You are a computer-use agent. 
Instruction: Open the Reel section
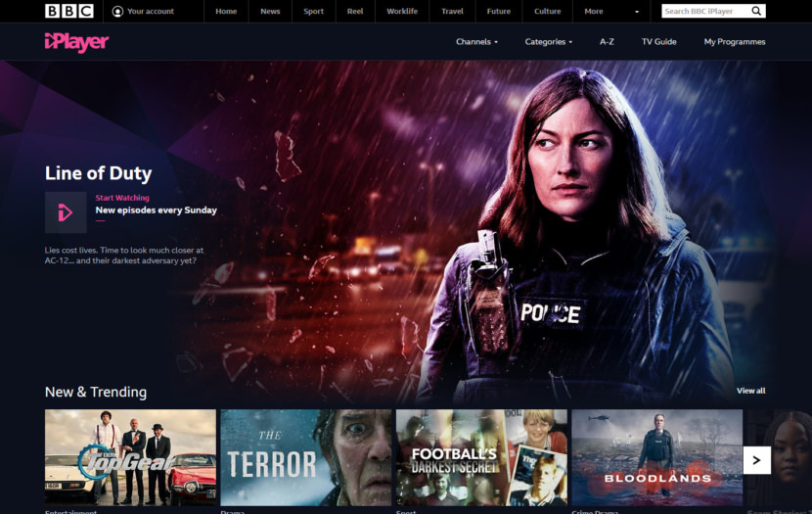click(x=355, y=11)
